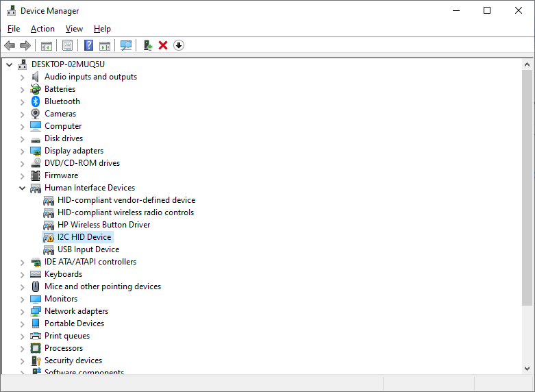Click the Bluetooth label
This screenshot has height=392, width=535.
coord(62,101)
